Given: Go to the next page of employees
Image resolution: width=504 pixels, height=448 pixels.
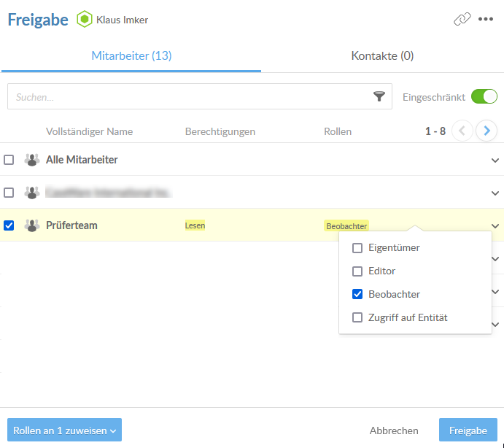Looking at the screenshot, I should pos(486,131).
